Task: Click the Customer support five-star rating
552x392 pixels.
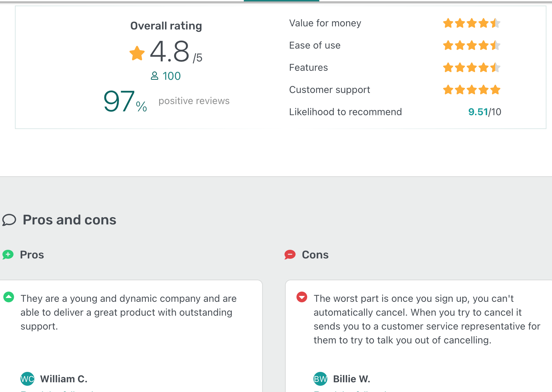Action: 472,90
